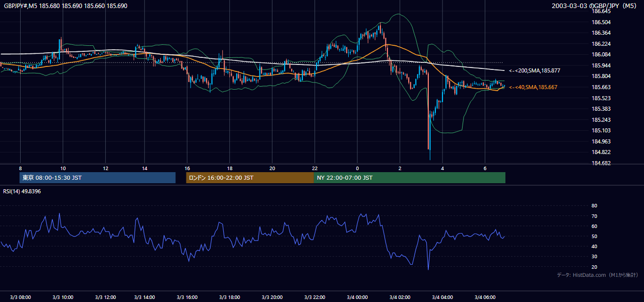Click the 3/3 20:00 time axis label

(272, 297)
